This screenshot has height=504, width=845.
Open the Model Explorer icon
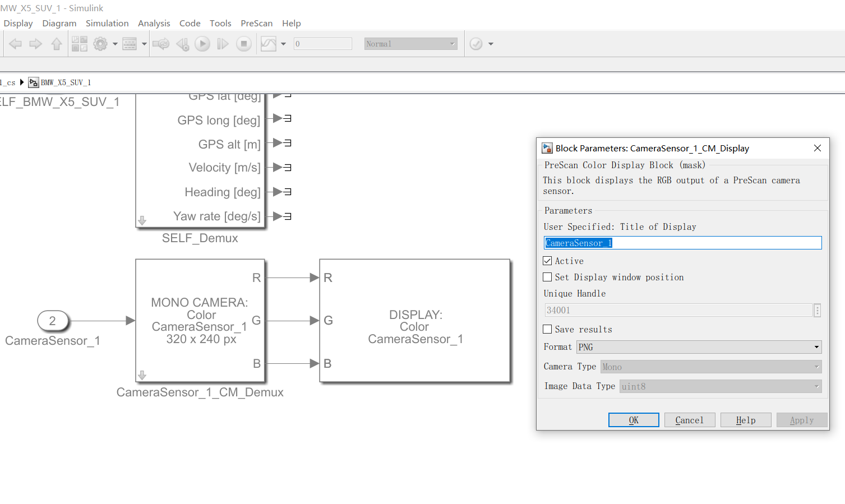click(130, 44)
